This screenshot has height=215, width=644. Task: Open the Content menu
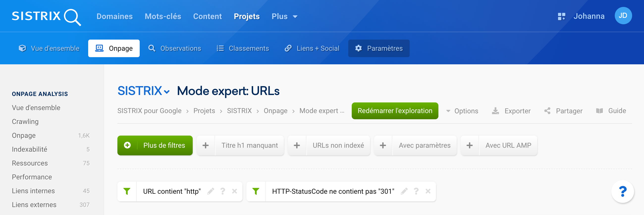coord(207,17)
